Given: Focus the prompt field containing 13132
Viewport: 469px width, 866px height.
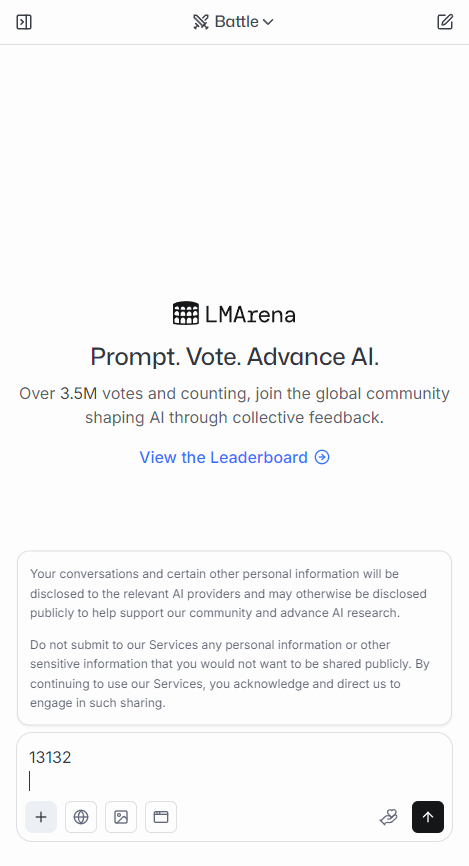Looking at the screenshot, I should 234,768.
